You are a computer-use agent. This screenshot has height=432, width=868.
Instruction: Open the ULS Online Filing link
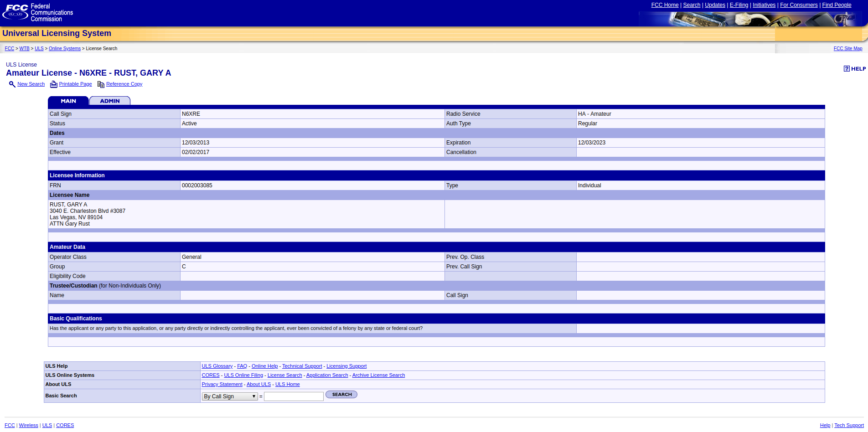coord(243,375)
